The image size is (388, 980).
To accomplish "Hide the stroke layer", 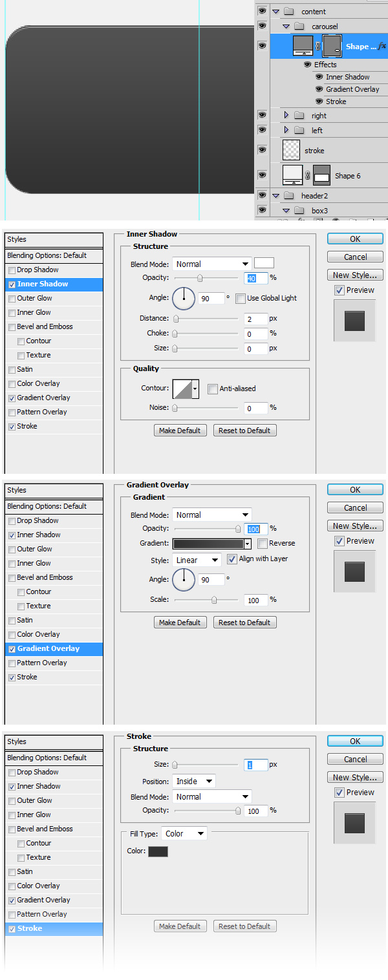I will (x=262, y=150).
